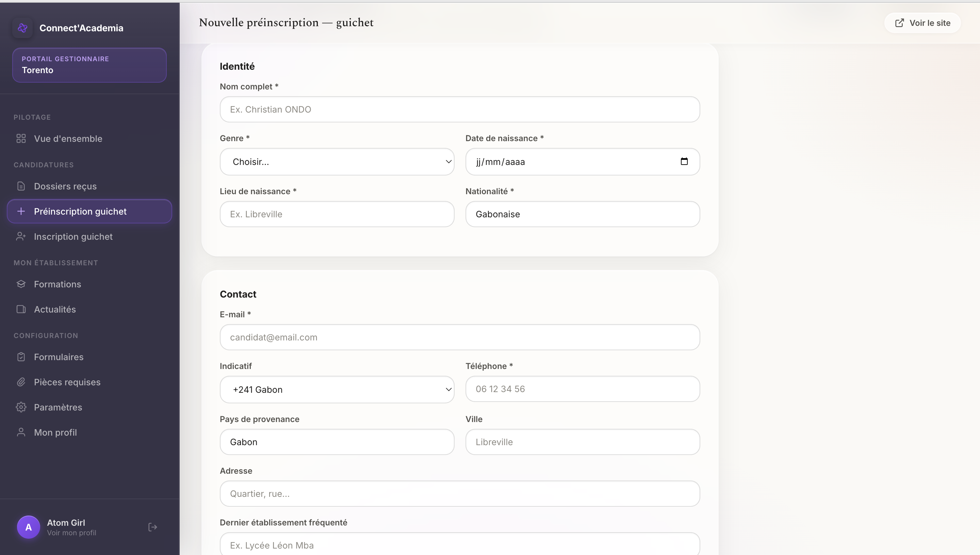Focus the E-mail input field

click(x=459, y=337)
